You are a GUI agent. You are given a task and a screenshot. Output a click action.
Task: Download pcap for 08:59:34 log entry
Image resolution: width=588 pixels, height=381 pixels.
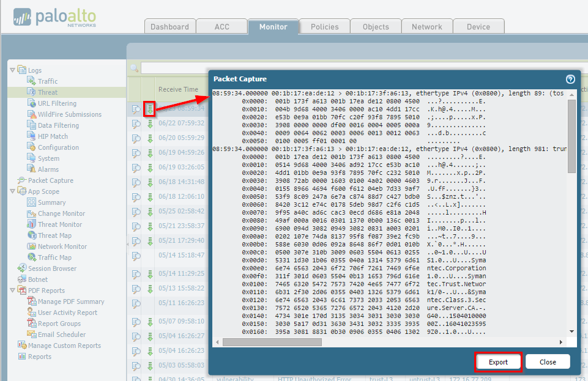pos(150,109)
